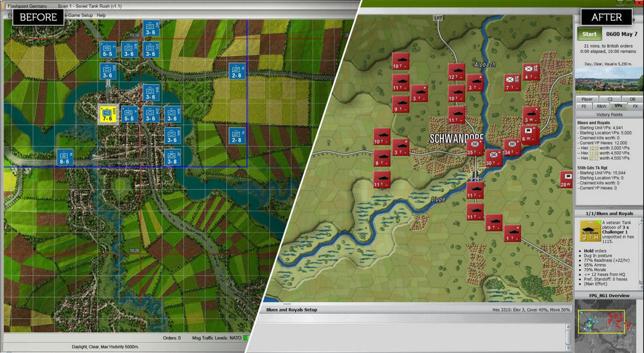Select the red 34 T infantry counter

512,148
